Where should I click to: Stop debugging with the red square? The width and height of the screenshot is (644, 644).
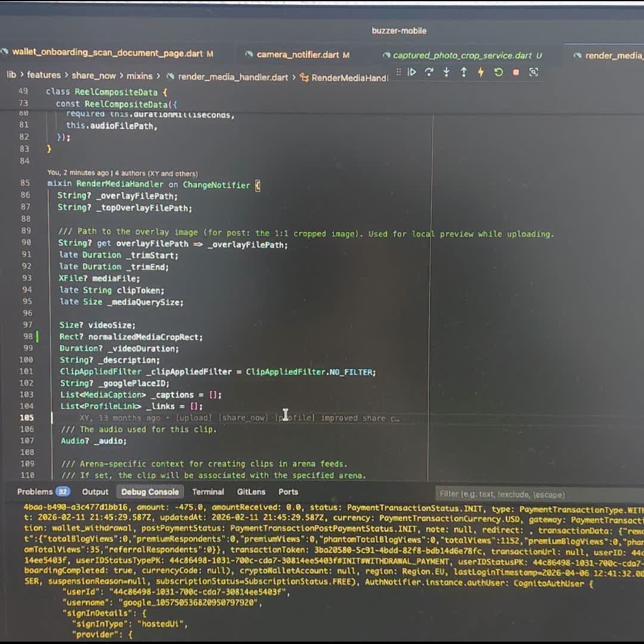coord(516,72)
